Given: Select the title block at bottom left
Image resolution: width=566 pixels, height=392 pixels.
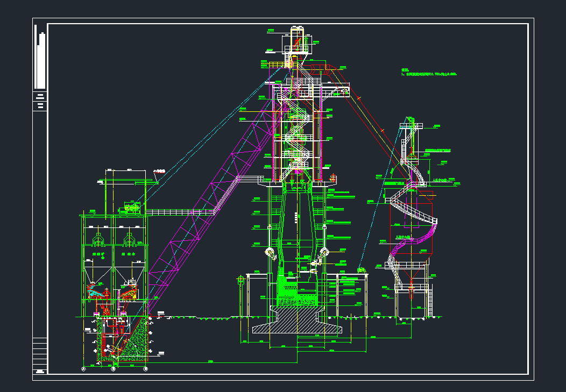Looking at the screenshot, I should click(x=40, y=355).
